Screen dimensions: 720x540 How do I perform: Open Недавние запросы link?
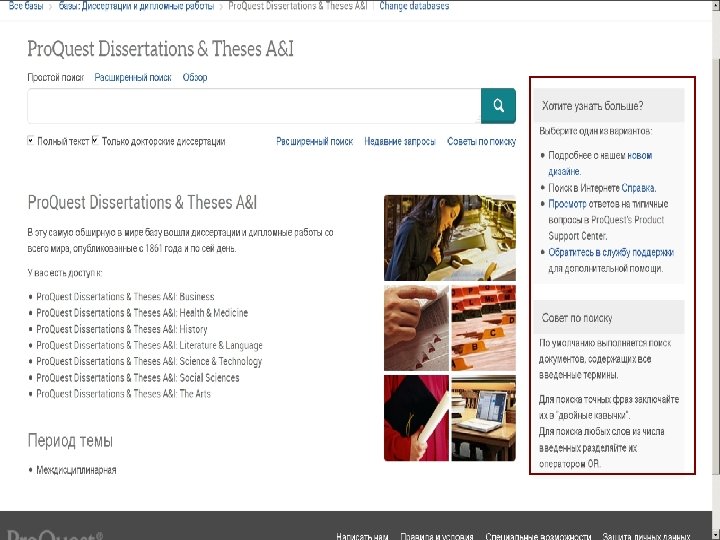(400, 141)
